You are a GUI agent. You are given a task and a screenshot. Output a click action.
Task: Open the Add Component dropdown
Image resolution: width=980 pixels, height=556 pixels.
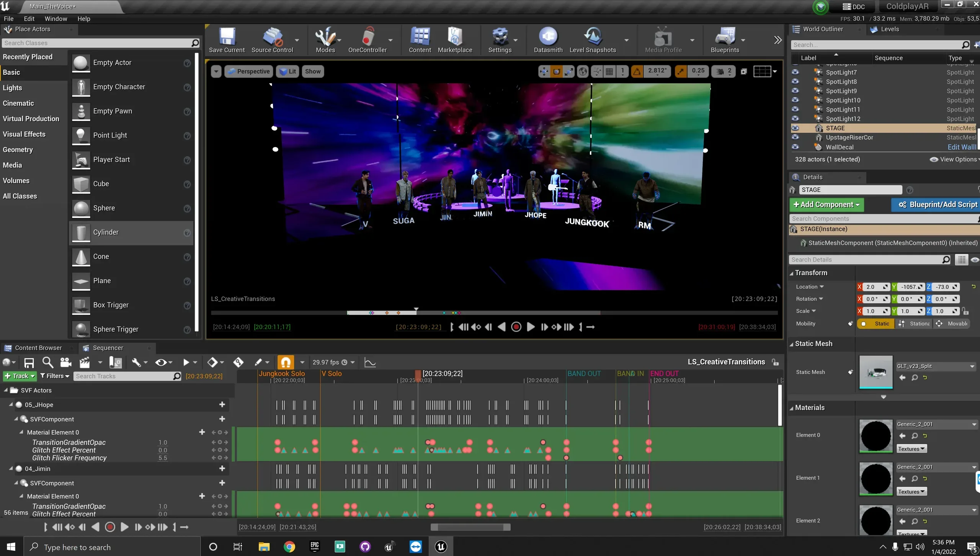tap(826, 204)
